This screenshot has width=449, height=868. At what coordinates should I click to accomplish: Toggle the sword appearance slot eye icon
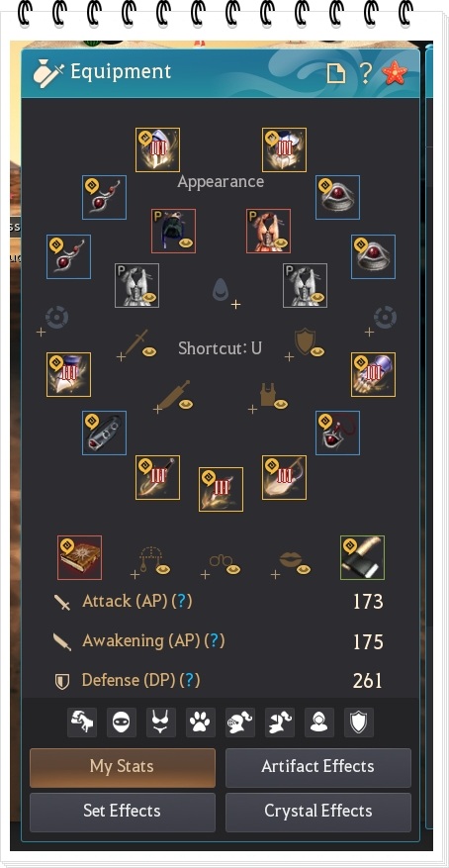pos(149,351)
